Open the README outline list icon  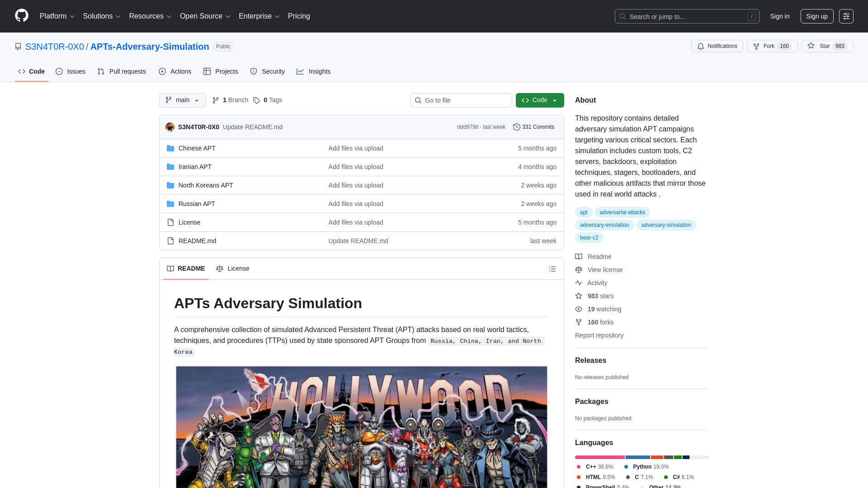[x=552, y=268]
